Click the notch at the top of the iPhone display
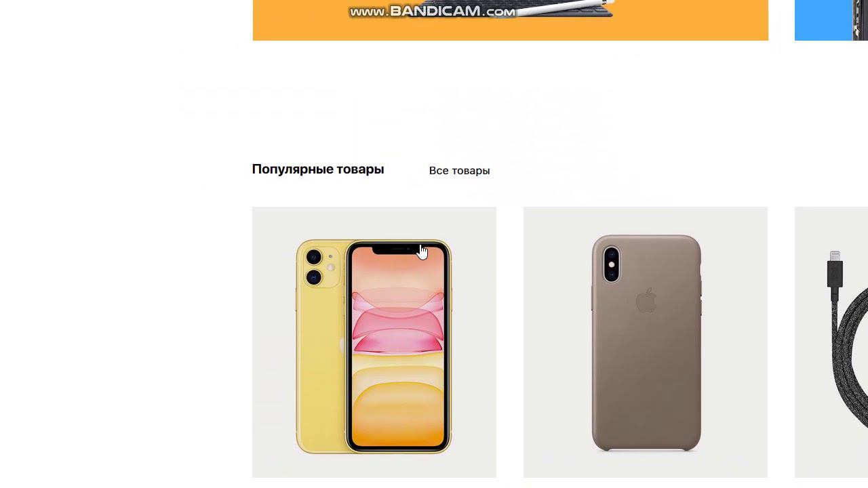The image size is (868, 488). pyautogui.click(x=399, y=249)
